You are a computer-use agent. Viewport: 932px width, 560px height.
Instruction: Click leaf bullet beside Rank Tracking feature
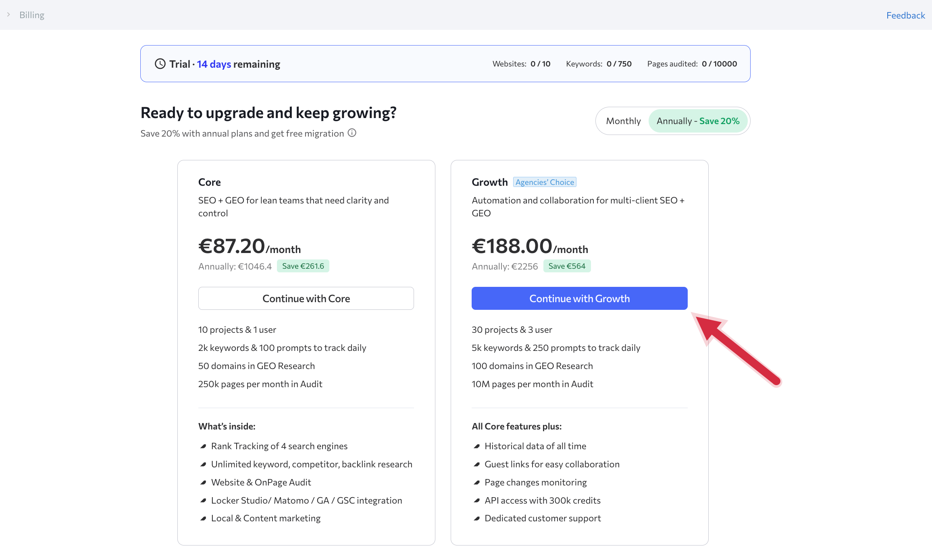[x=203, y=446]
